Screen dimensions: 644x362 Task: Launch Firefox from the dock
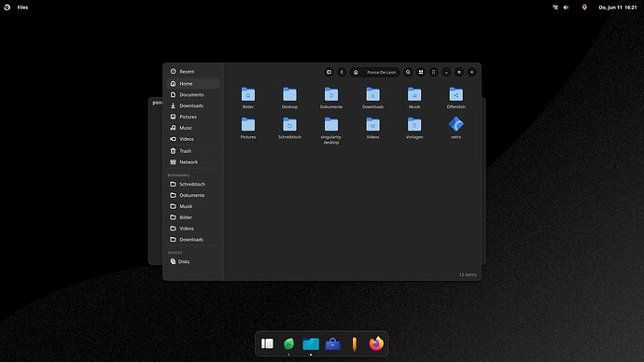pyautogui.click(x=376, y=343)
